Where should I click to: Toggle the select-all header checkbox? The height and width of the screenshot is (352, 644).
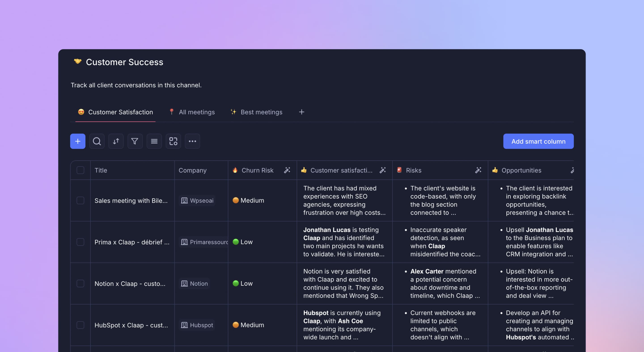80,170
